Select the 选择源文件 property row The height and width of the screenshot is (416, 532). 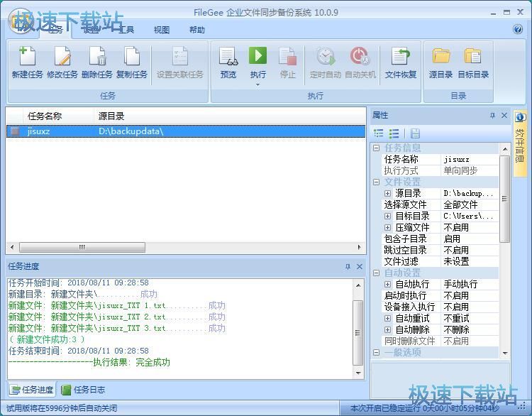point(440,204)
